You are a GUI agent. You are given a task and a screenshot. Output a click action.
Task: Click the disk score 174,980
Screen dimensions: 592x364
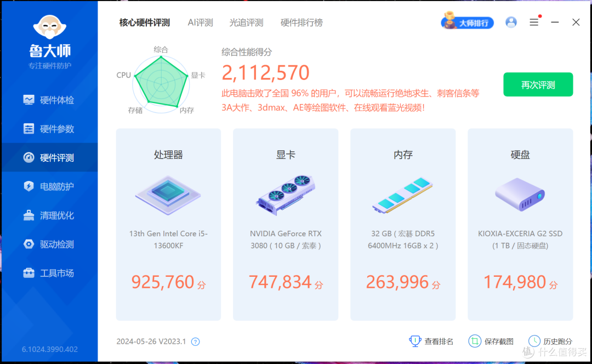click(x=515, y=282)
